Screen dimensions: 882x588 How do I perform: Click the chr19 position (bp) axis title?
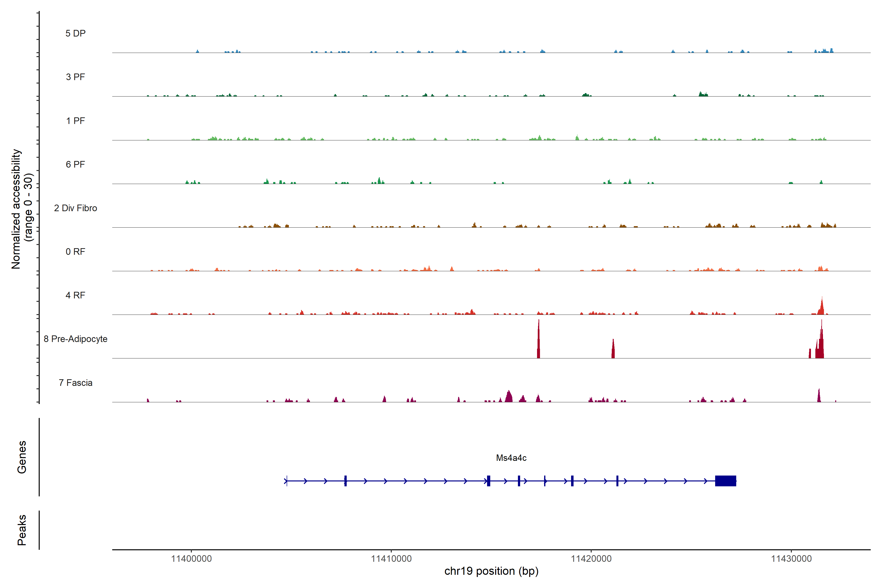(491, 571)
